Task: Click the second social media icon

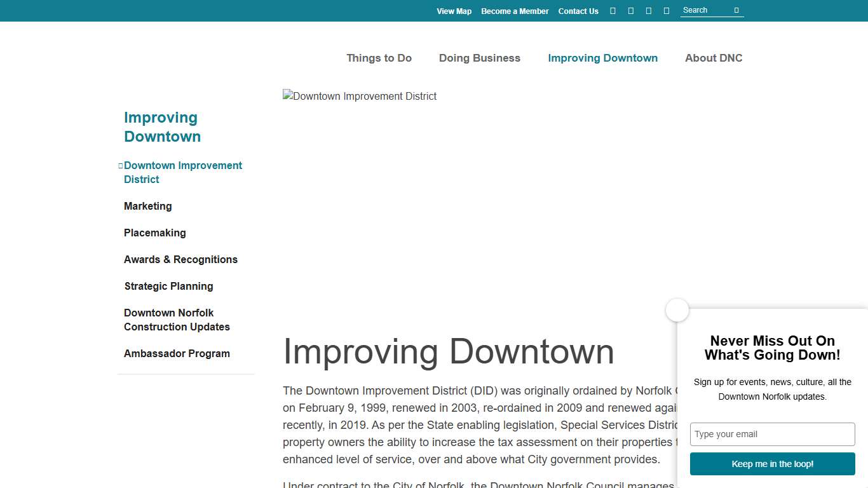Action: 630,10
